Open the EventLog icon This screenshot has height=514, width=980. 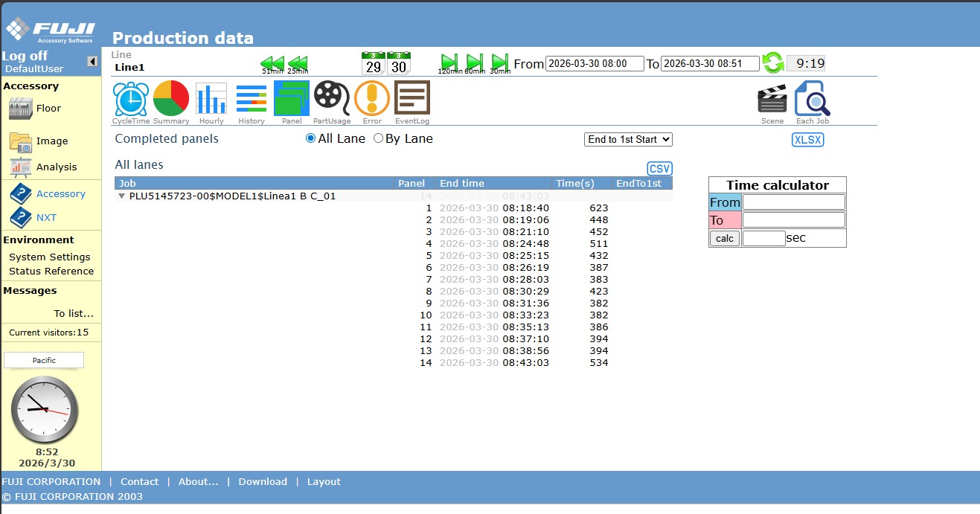click(412, 99)
